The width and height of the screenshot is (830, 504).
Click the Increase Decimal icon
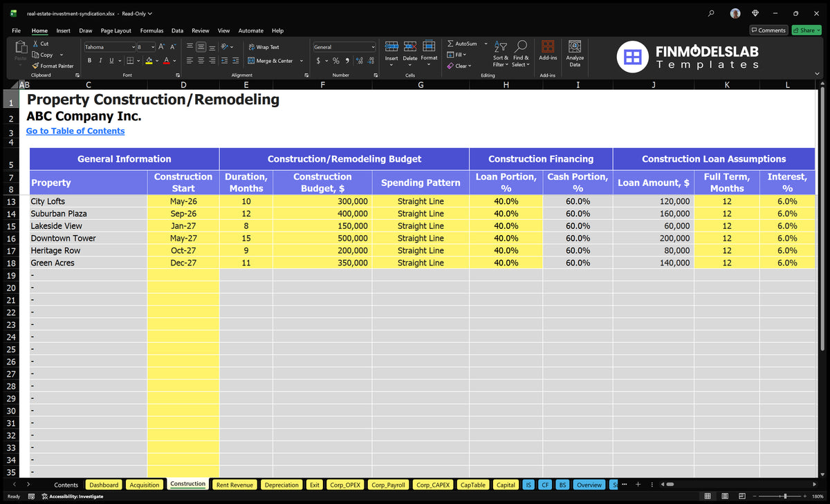(x=360, y=61)
